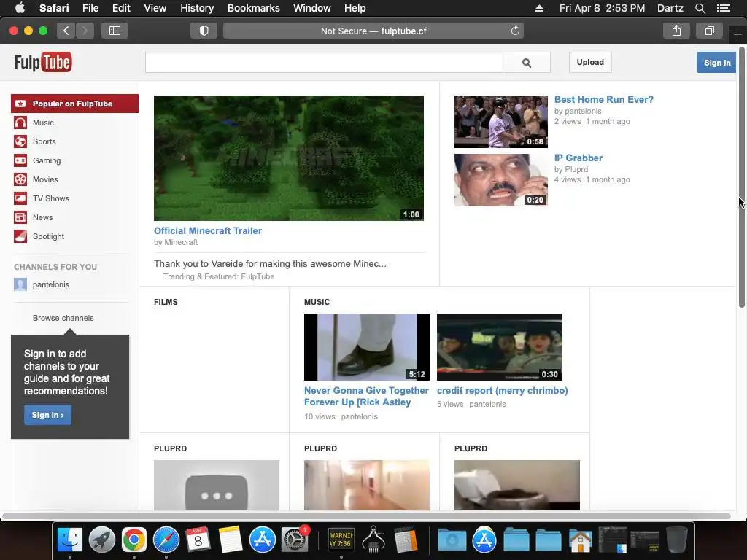Open the View menu
This screenshot has width=747, height=560.
click(x=155, y=8)
